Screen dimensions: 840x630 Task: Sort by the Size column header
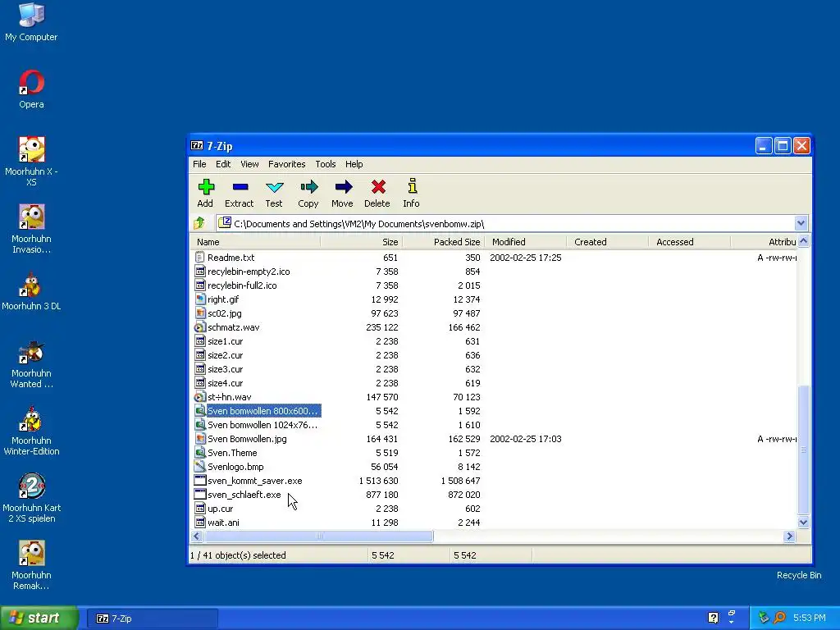pyautogui.click(x=361, y=242)
